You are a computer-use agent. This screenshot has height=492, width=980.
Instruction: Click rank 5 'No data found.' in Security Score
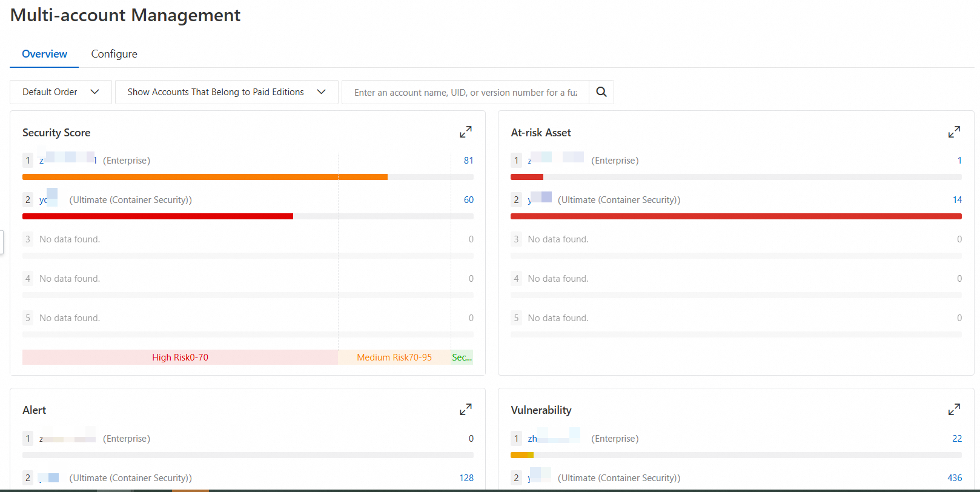[x=70, y=318]
